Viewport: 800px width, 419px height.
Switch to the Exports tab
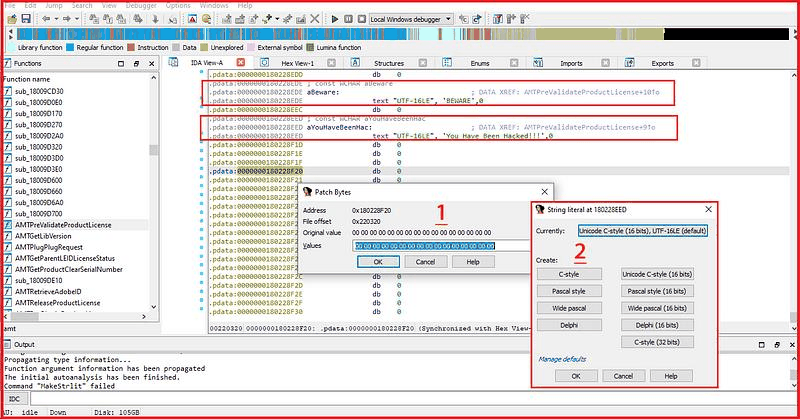click(662, 63)
